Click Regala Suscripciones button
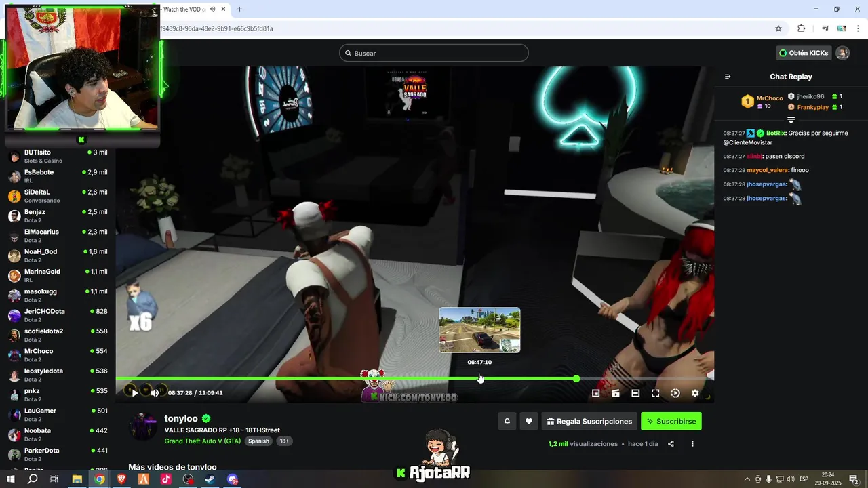 (589, 421)
